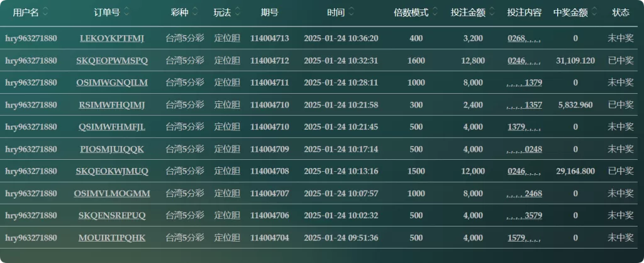Show bet content ending 3579

tap(524, 215)
